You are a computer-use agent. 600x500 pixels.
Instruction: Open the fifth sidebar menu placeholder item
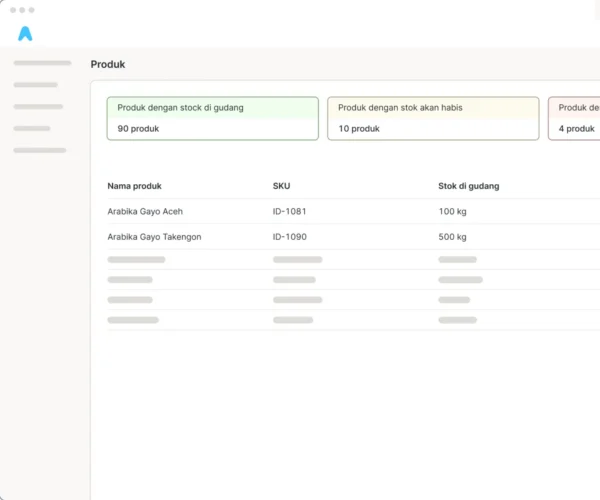(40, 150)
